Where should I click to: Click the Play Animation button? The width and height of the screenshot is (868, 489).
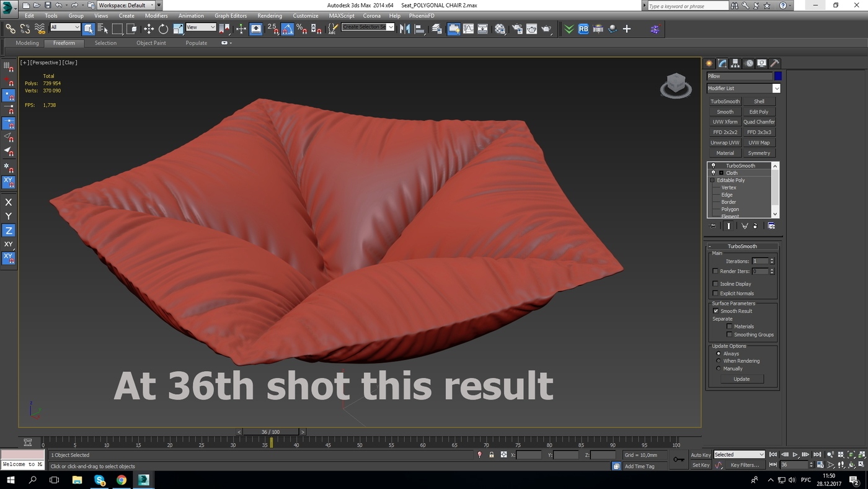(795, 455)
